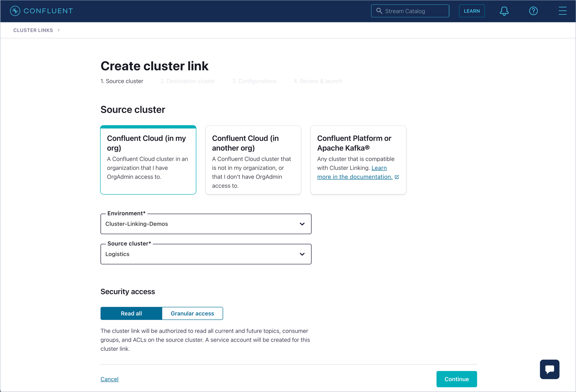Expand the Logistics cluster selector chevron
The width and height of the screenshot is (576, 392).
(x=302, y=254)
